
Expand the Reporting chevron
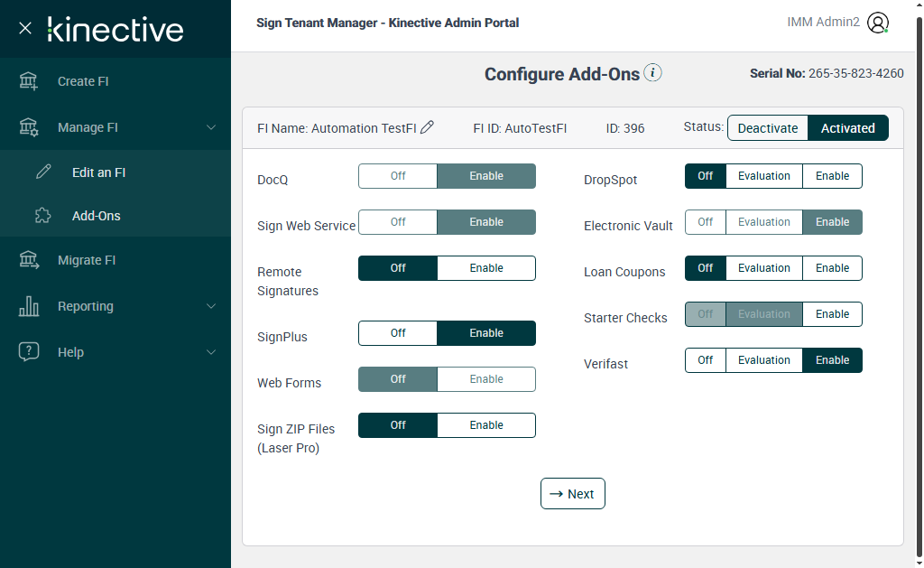pyautogui.click(x=211, y=306)
